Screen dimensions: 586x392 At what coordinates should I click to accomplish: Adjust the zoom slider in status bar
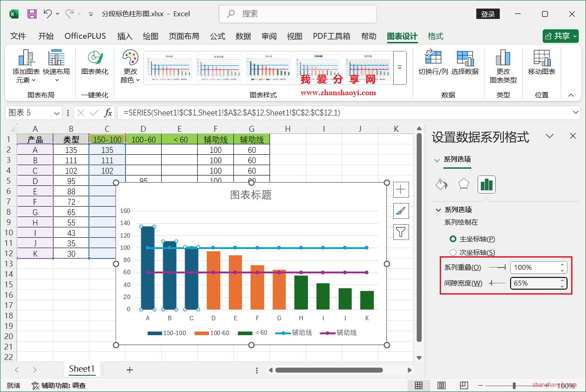(515, 386)
